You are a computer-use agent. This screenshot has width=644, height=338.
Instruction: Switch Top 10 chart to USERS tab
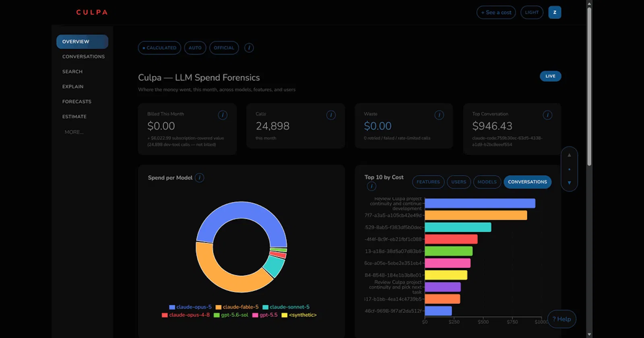[459, 182]
